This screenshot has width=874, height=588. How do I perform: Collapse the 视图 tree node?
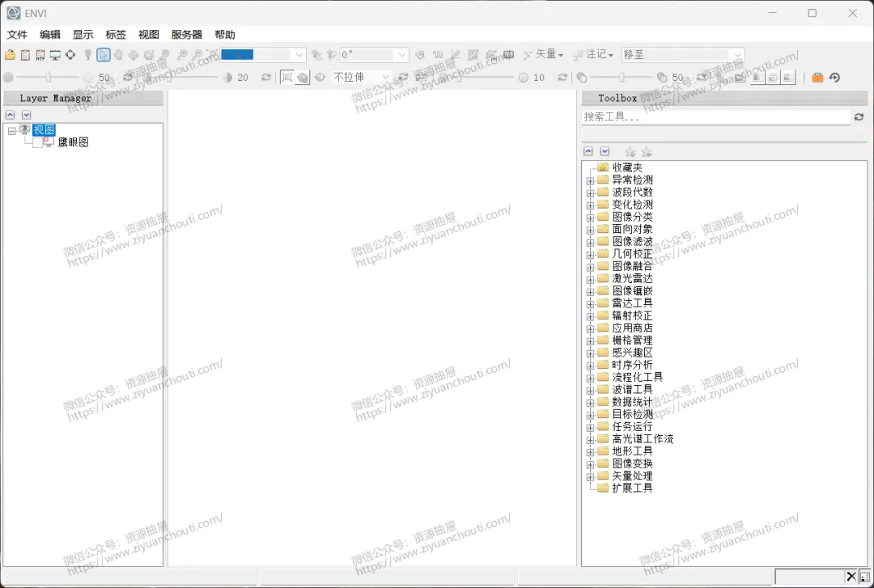point(11,132)
